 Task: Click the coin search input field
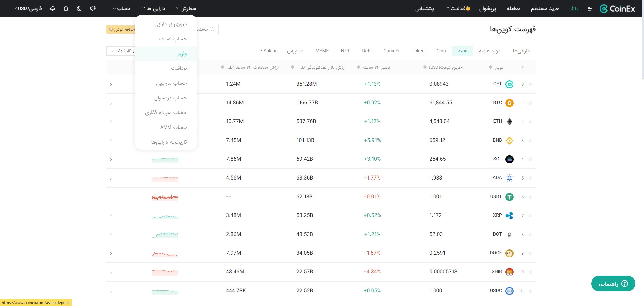tap(208, 30)
